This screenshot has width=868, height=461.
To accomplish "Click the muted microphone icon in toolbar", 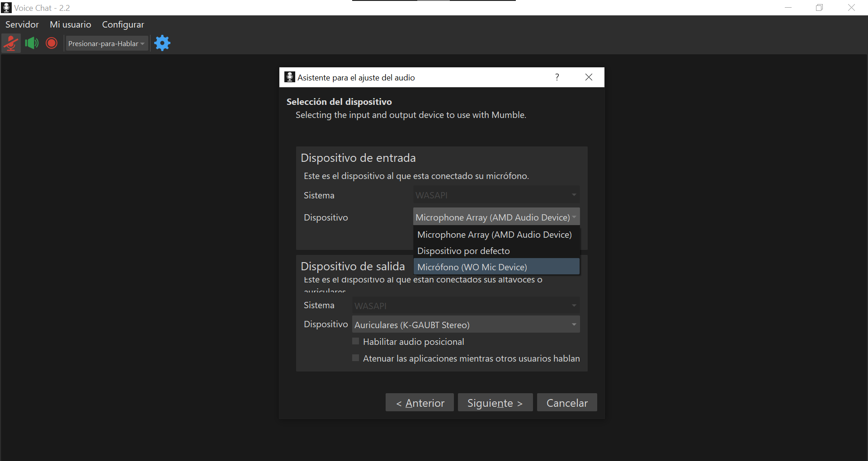I will pyautogui.click(x=11, y=43).
